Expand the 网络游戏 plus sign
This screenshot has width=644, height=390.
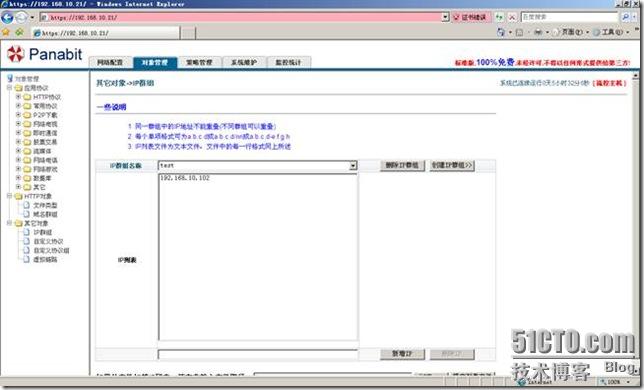click(18, 169)
